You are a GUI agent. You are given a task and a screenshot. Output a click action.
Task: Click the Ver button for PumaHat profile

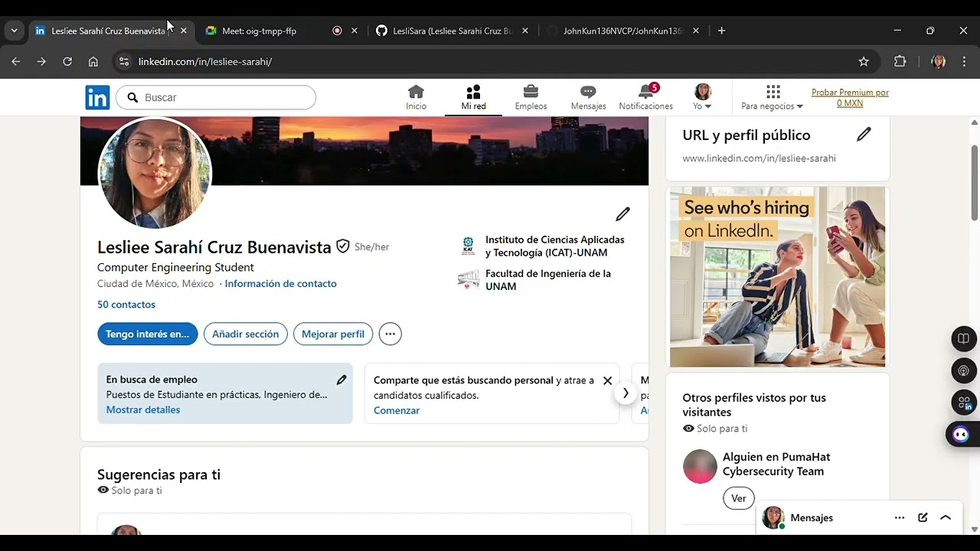738,498
